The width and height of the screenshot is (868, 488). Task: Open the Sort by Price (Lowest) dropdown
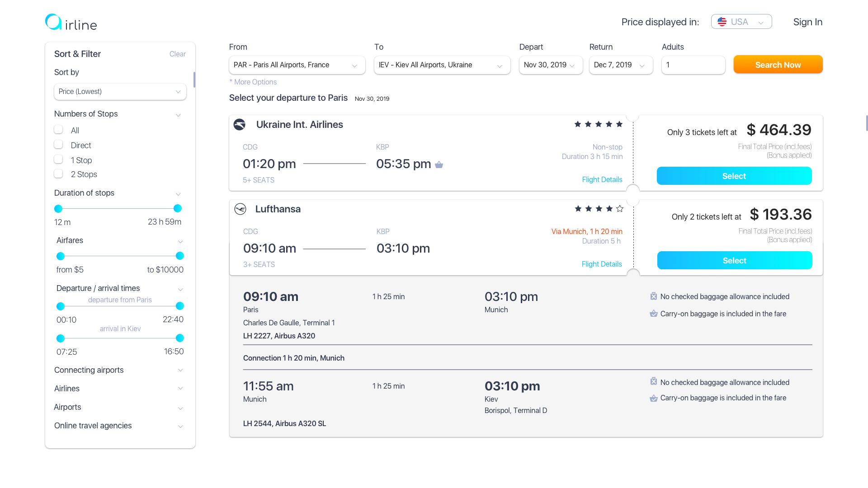point(120,92)
